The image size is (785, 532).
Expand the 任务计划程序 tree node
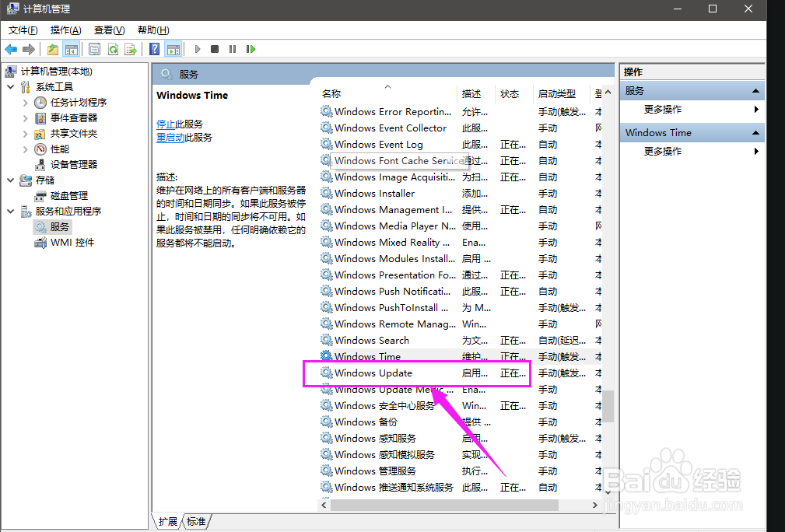25,103
